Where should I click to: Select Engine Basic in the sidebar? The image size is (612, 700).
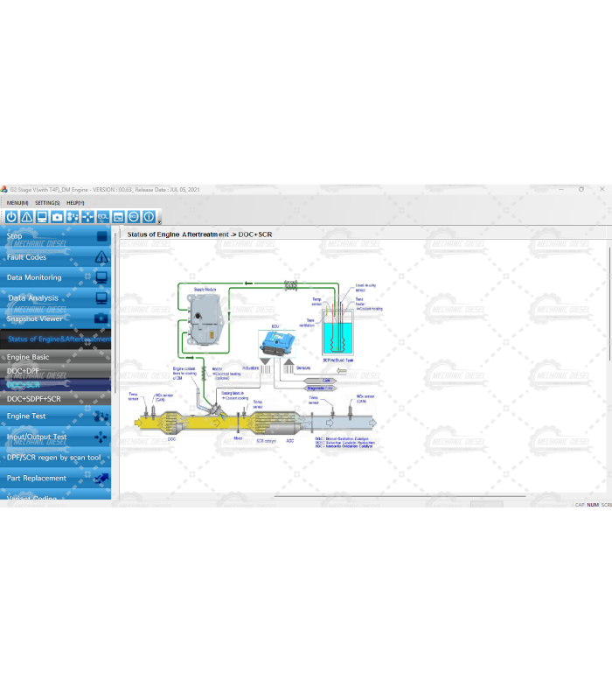tap(28, 357)
